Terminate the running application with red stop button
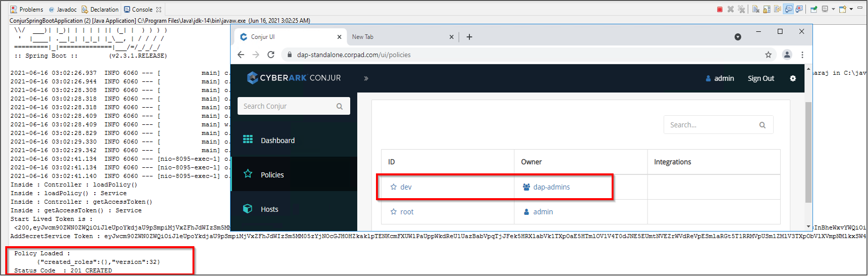The width and height of the screenshot is (868, 276). 720,9
